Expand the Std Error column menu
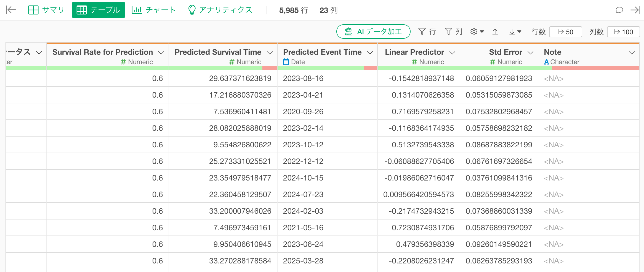 point(530,53)
